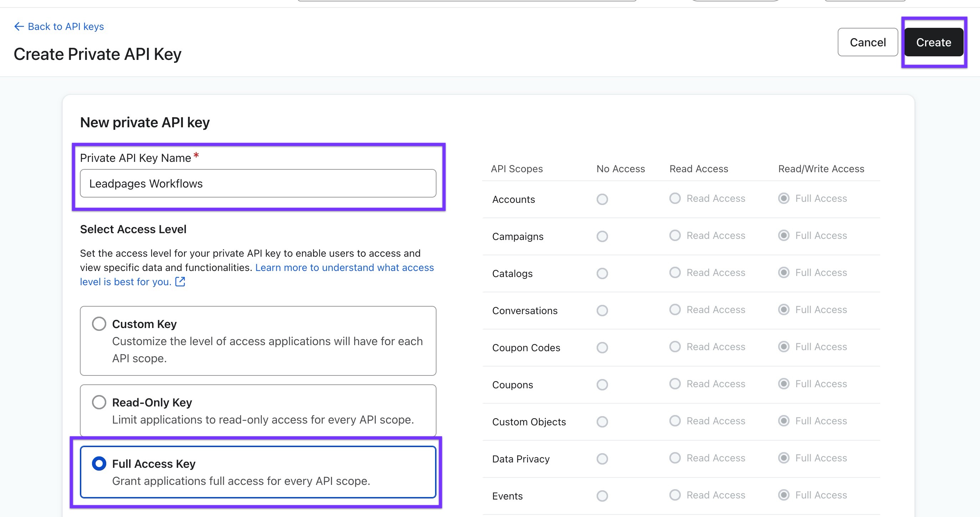Choose No Access for Catalogs
The image size is (980, 517).
(x=602, y=273)
